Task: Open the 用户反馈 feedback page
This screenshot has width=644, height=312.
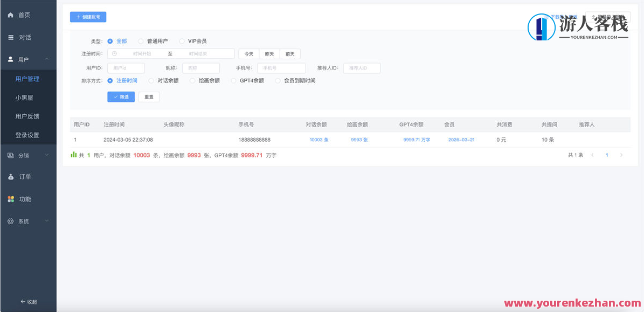Action: click(29, 116)
